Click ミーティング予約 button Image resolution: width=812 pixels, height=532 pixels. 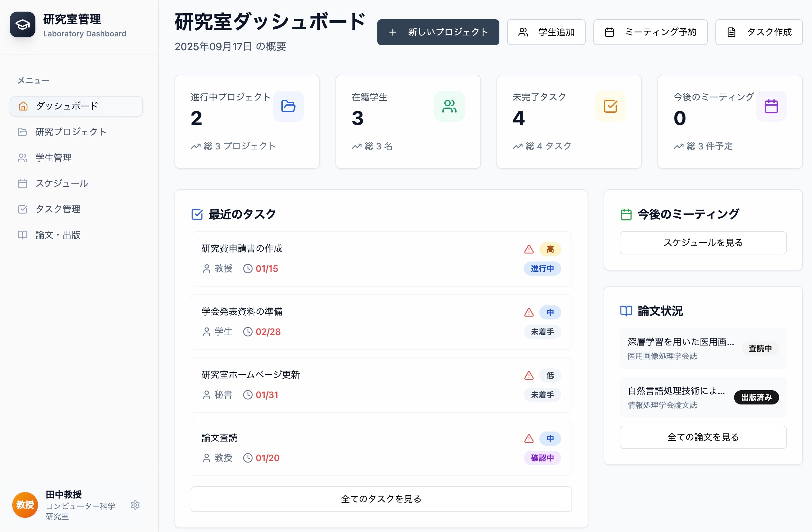coord(650,32)
